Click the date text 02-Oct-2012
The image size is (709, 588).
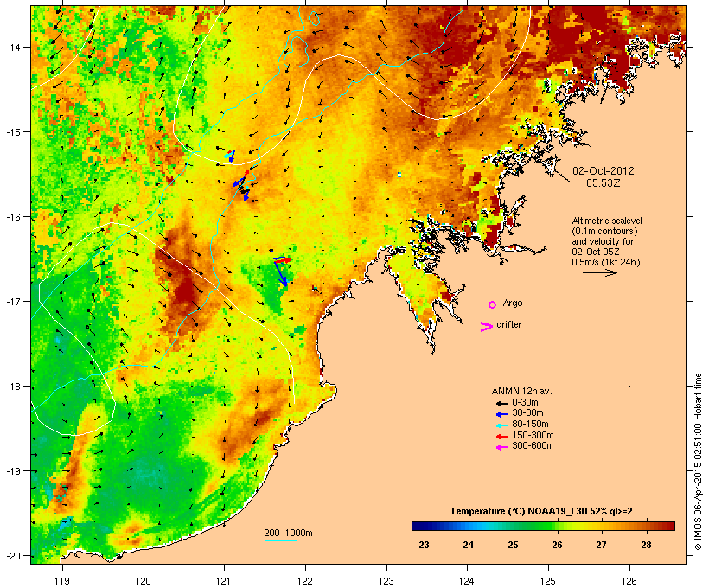604,171
